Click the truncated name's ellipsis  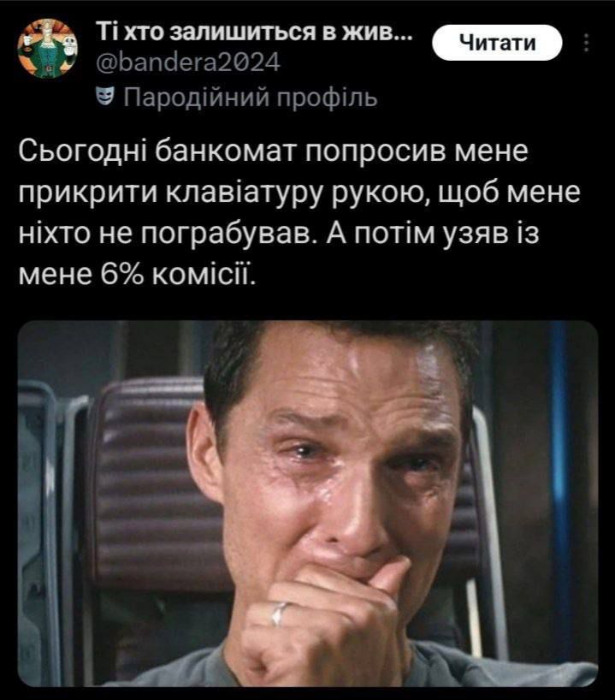point(404,34)
